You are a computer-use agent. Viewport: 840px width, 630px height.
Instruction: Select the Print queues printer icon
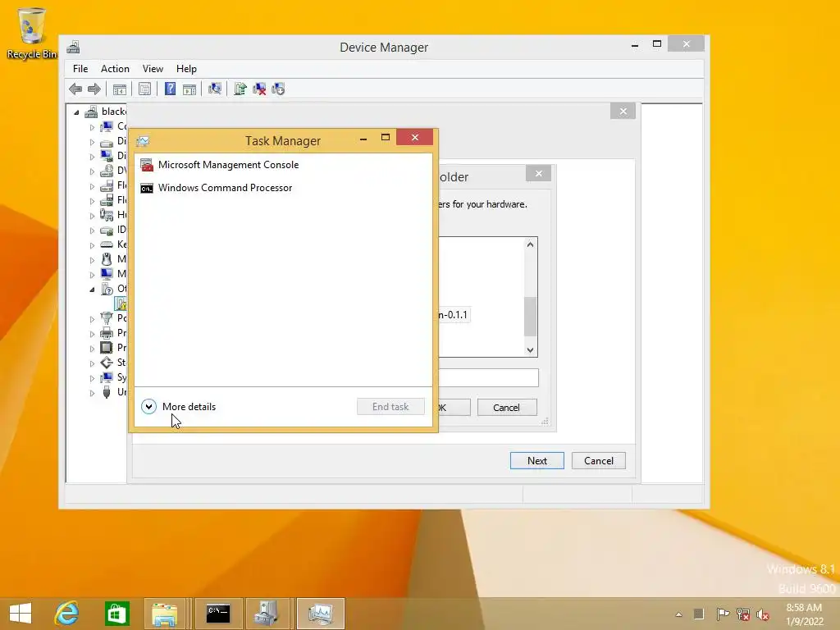tap(107, 333)
